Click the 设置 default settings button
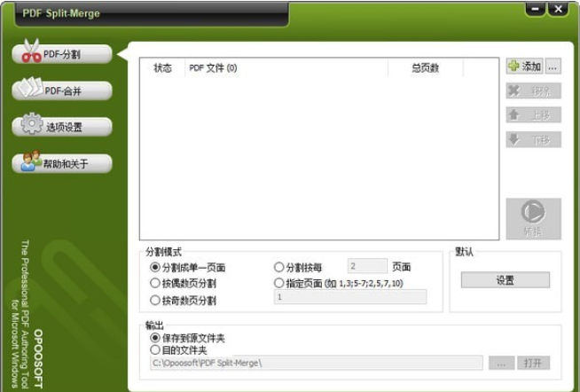The image size is (580, 392). [x=506, y=280]
